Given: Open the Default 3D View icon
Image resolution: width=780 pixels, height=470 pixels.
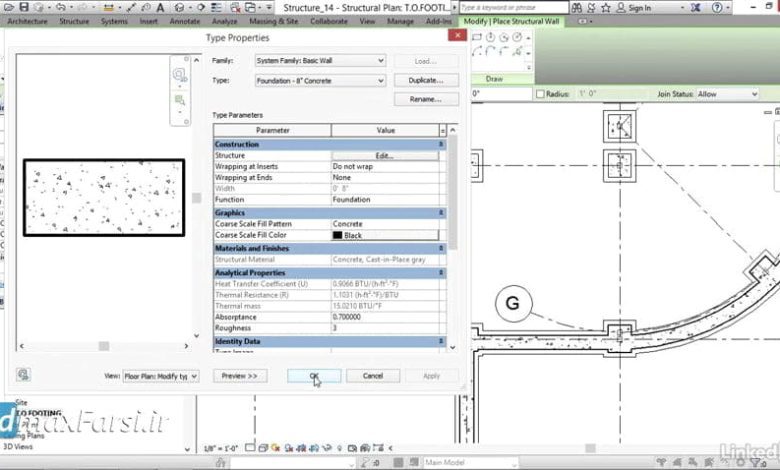Looking at the screenshot, I should [x=180, y=7].
